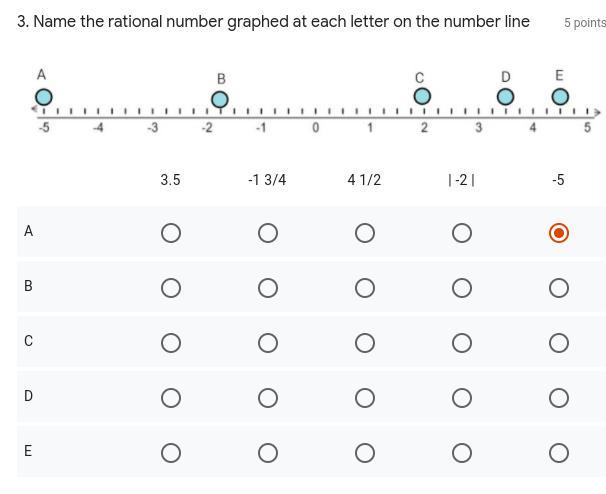606x494 pixels.
Task: Click point D circle on number line
Action: 506,96
